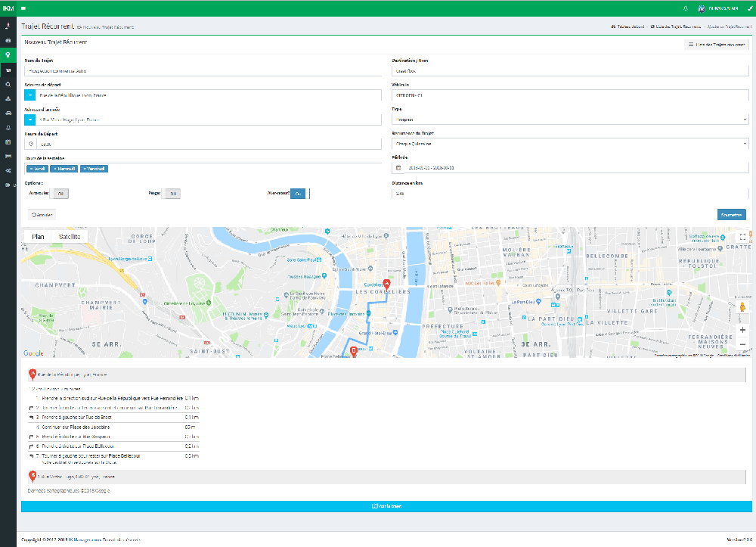
Task: Click the Street View pegman on map
Action: pos(742,307)
